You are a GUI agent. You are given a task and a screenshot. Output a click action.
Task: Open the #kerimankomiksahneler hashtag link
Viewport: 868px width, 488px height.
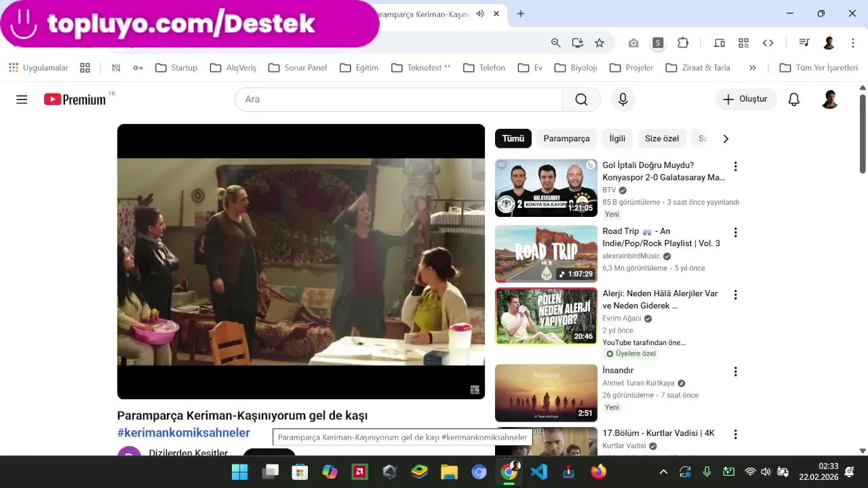point(184,433)
